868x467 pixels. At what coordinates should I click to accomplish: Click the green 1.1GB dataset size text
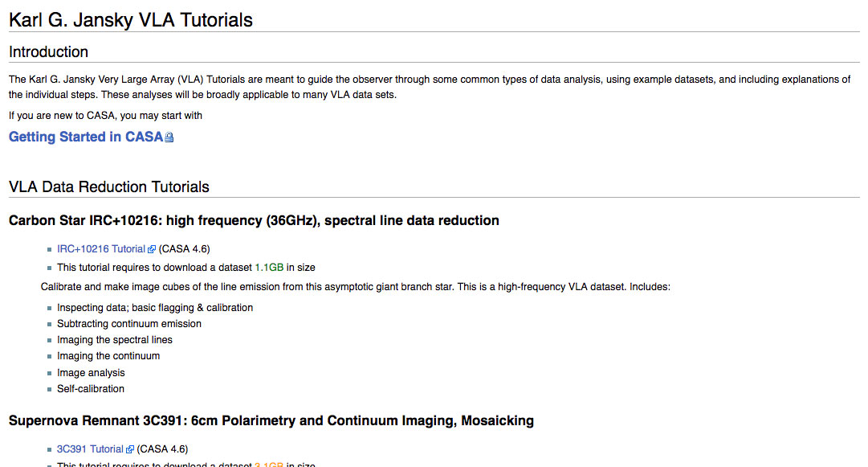point(269,267)
